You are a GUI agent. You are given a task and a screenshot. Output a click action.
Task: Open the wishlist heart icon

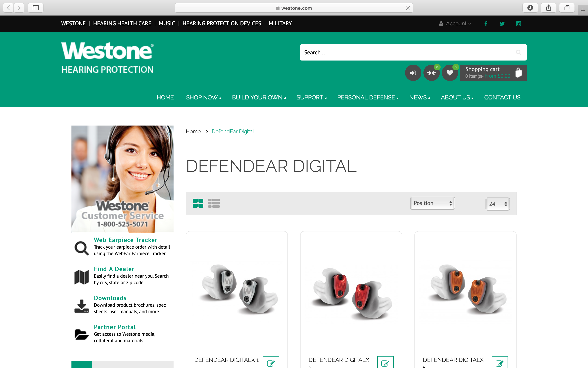(450, 73)
